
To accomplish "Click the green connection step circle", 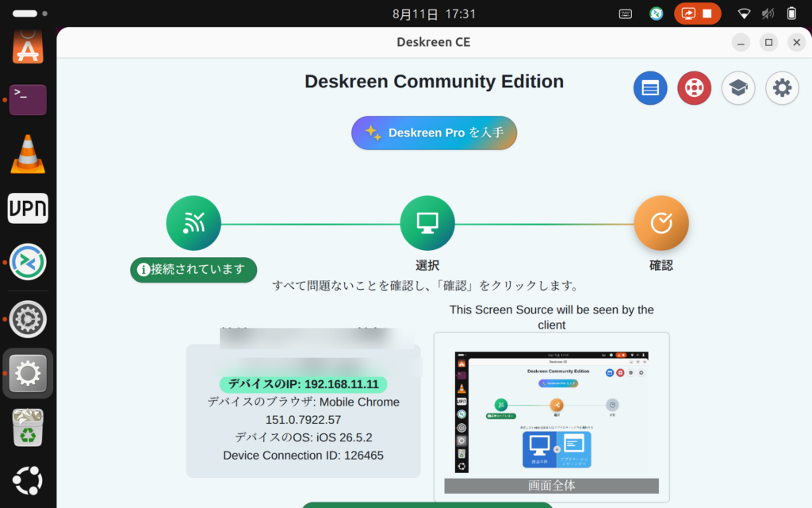I will click(x=193, y=223).
